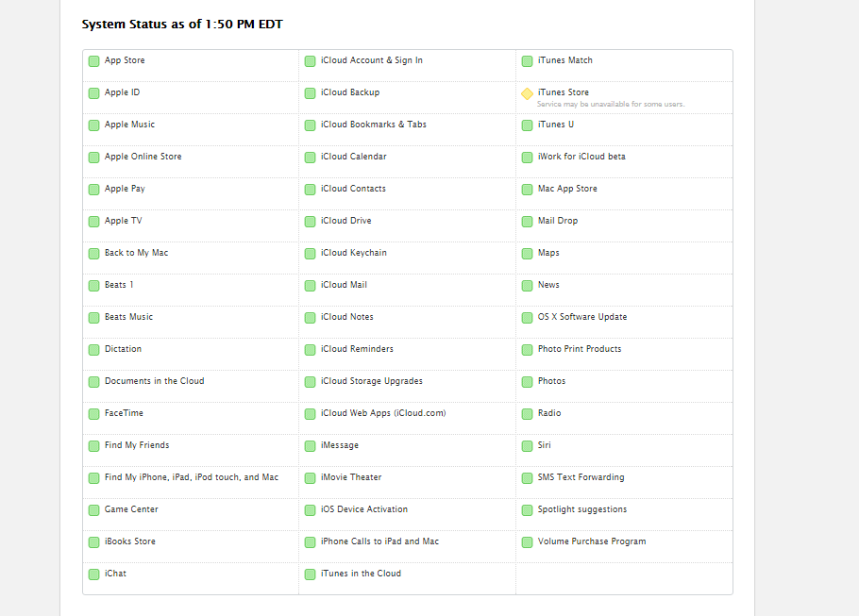Click 'Photo Print Products' entry
Screen dimensions: 859x616
point(580,349)
